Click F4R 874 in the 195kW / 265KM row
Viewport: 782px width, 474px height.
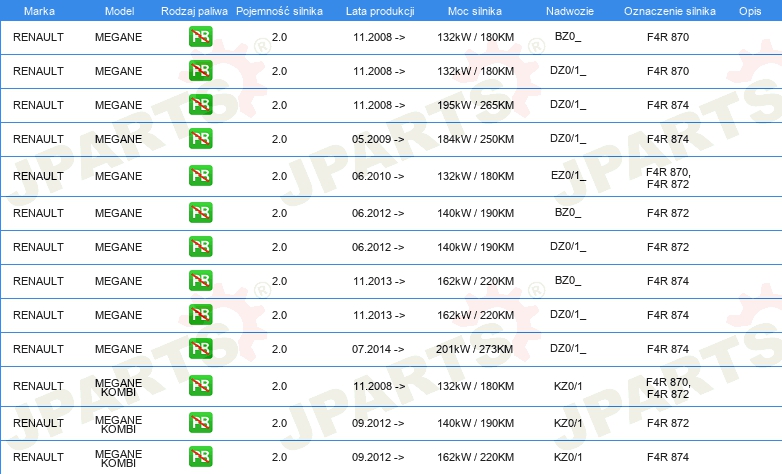coord(668,105)
